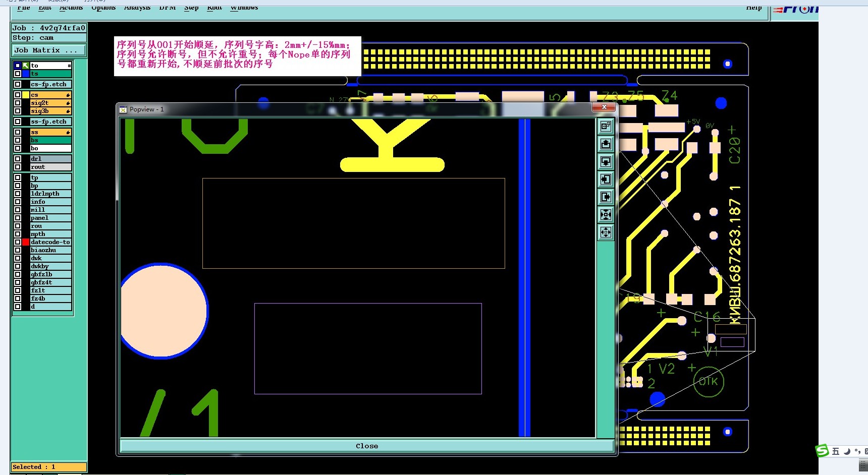Click the moon icon in the IME bar
Viewport: 868px width, 475px height.
847,451
